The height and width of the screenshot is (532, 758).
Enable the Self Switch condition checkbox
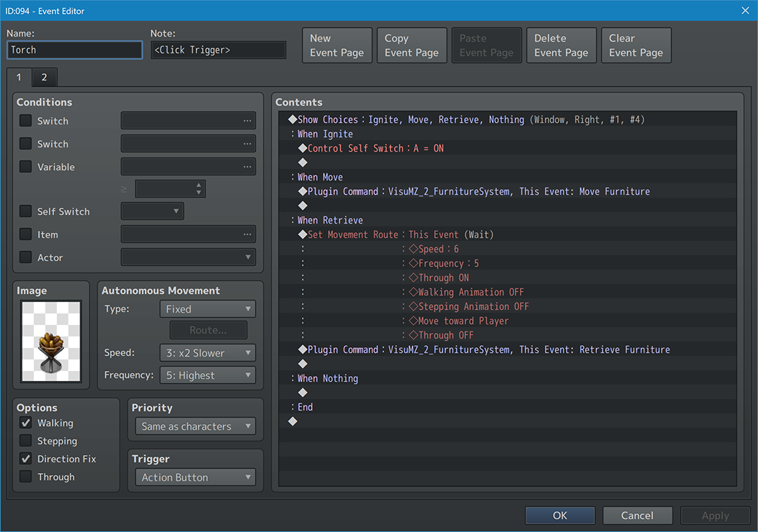pos(26,211)
